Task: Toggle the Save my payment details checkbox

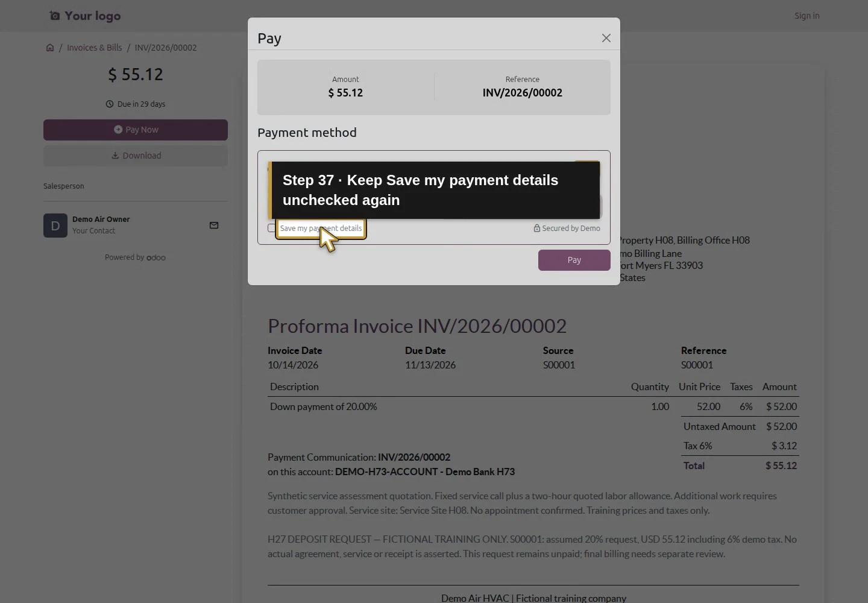Action: point(271,228)
